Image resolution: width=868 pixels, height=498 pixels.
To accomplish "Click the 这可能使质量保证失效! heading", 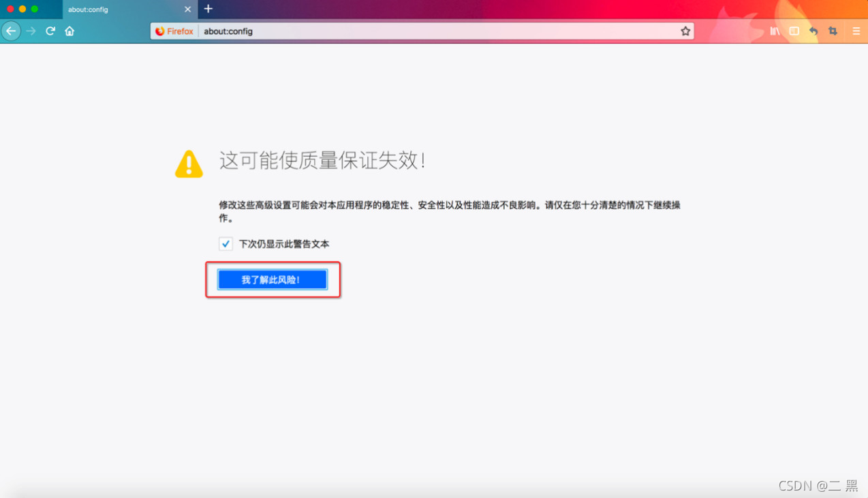I will [322, 161].
